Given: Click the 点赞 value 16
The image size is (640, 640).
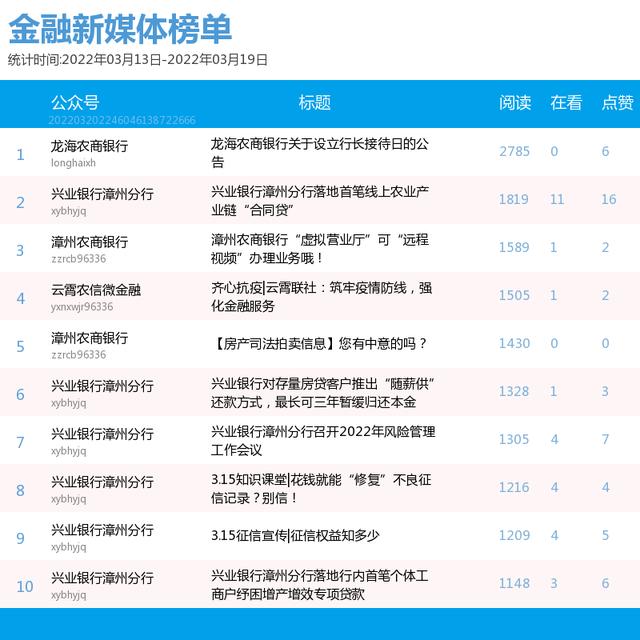Looking at the screenshot, I should [609, 200].
